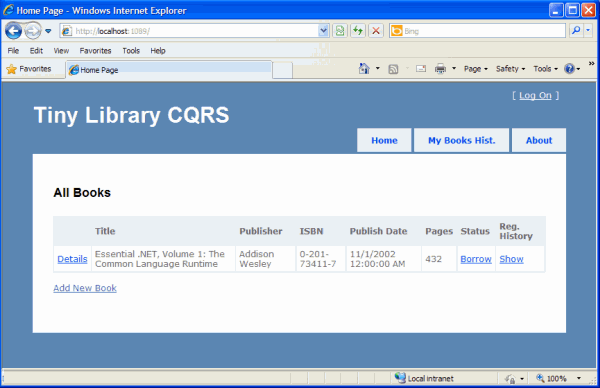The width and height of the screenshot is (600, 388).
Task: Click the Home house icon in the command bar
Action: (364, 68)
